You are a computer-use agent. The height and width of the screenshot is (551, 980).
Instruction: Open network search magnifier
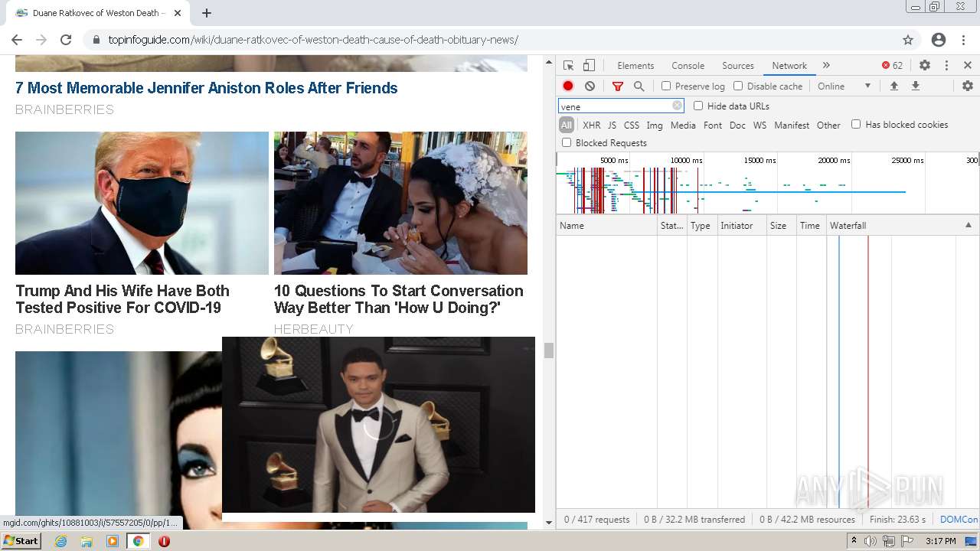point(639,86)
